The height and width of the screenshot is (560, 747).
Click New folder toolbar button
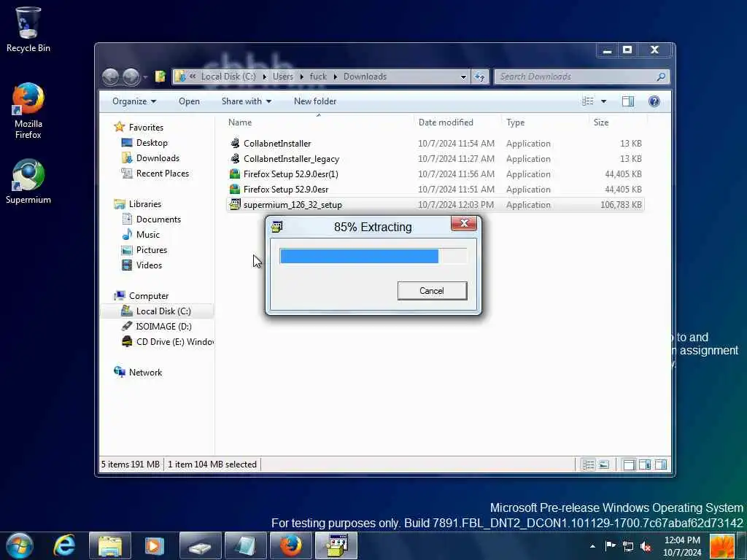tap(315, 101)
